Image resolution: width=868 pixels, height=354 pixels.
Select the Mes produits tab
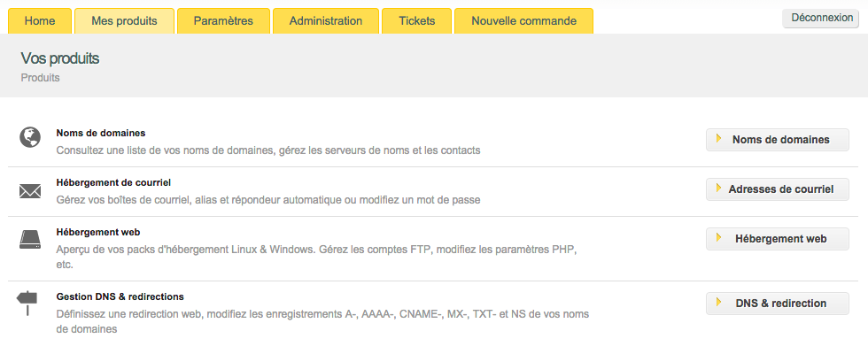click(x=124, y=20)
